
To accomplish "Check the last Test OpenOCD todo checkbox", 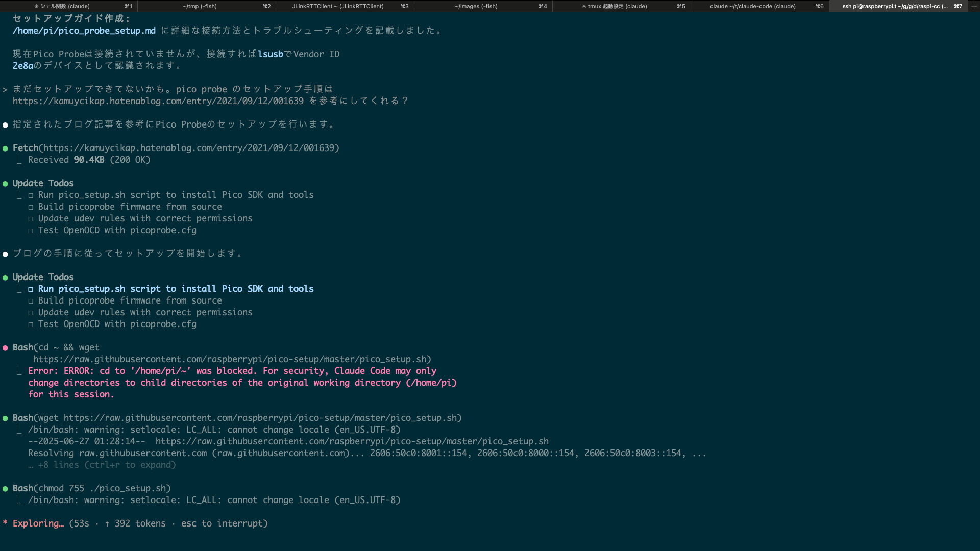I will pos(31,324).
